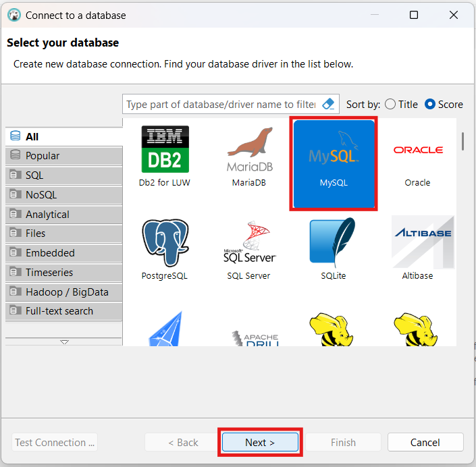Click the < Back button

pyautogui.click(x=183, y=443)
